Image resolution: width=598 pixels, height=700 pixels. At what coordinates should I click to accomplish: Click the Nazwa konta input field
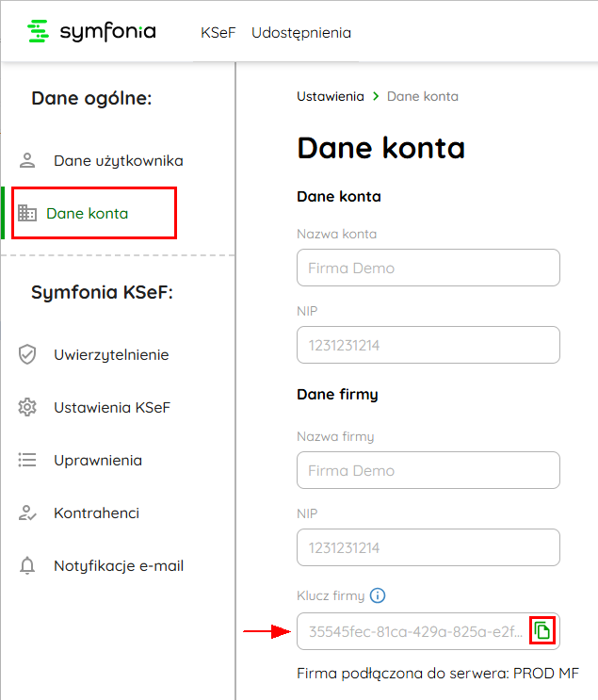coord(428,268)
